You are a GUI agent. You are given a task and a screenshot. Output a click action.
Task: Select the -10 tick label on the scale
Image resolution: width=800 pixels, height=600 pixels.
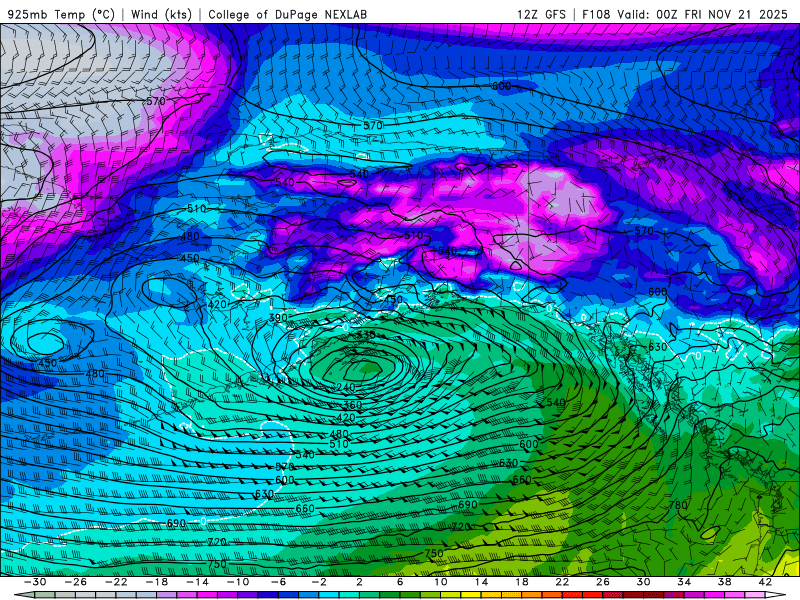pyautogui.click(x=238, y=582)
